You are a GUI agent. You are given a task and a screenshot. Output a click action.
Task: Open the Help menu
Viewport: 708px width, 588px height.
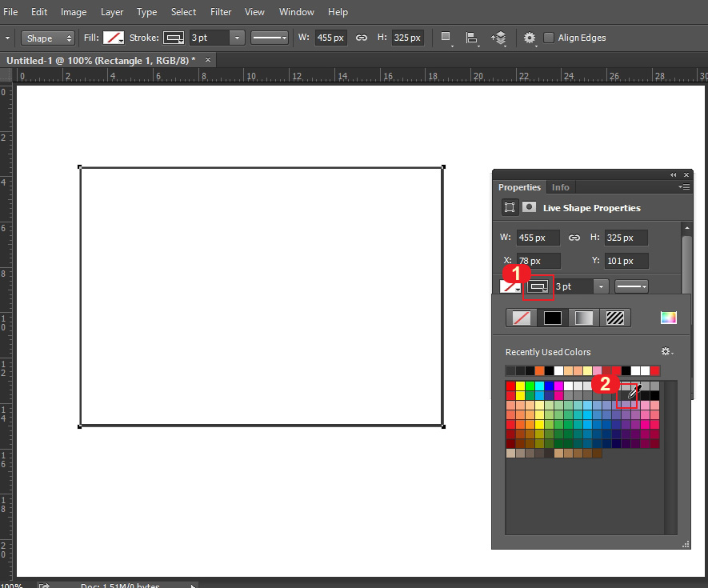tap(338, 12)
